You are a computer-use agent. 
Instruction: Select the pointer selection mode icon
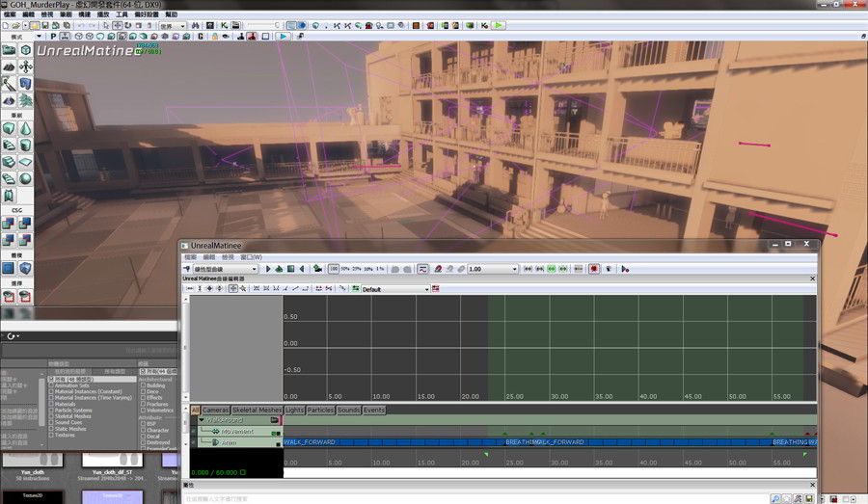[x=106, y=25]
